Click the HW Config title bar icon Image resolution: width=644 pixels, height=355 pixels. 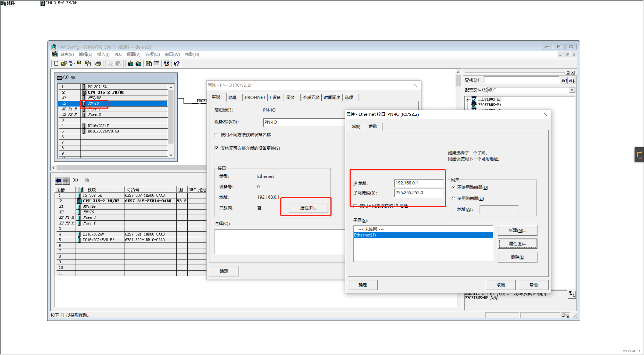tap(54, 47)
